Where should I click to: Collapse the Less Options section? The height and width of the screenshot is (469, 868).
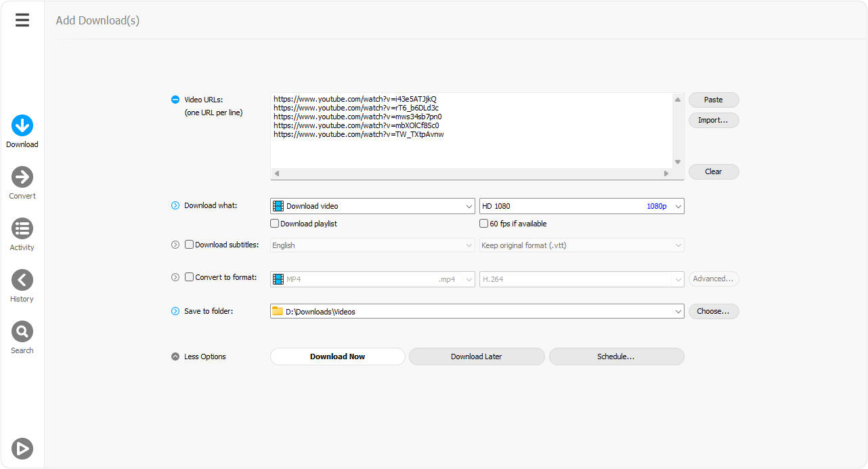pos(175,356)
